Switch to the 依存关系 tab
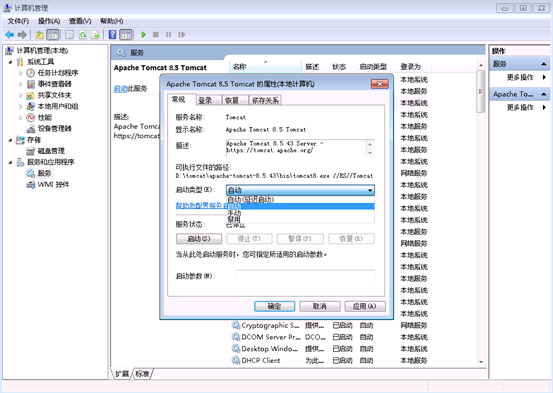The image size is (553, 393). [x=265, y=101]
